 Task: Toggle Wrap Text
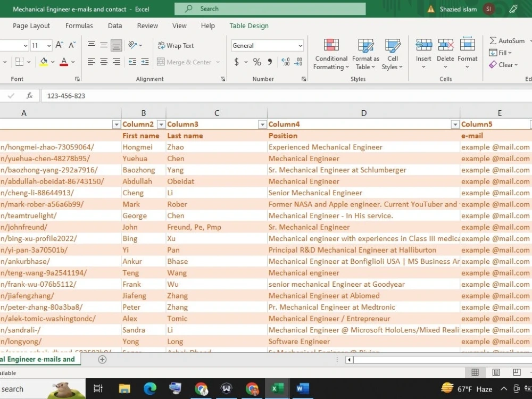[x=176, y=45]
